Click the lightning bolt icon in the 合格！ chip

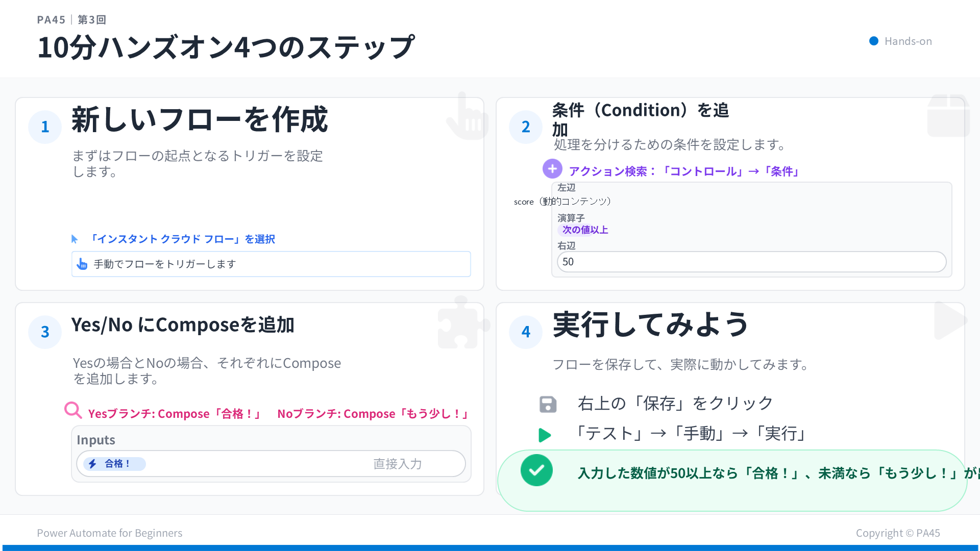coord(92,464)
